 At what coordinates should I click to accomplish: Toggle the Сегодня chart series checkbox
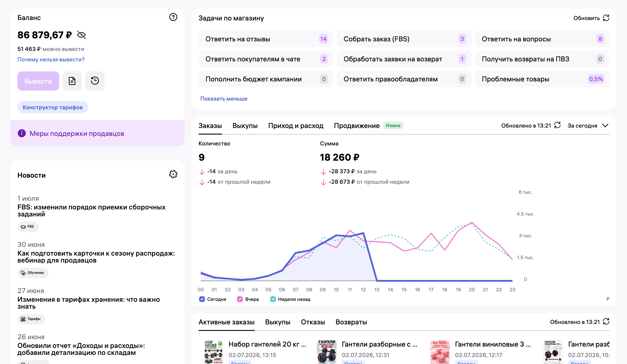click(202, 299)
